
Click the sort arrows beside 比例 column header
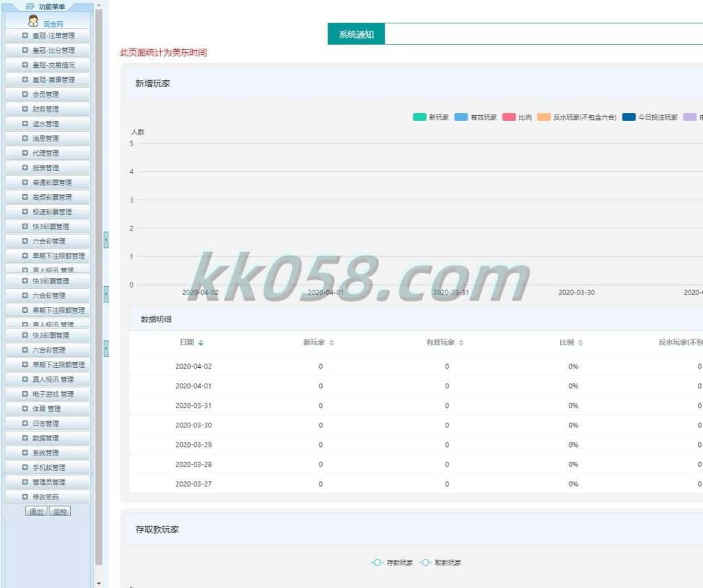[580, 342]
